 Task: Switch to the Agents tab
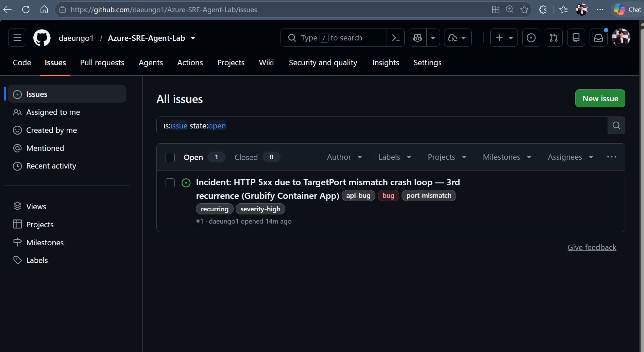pos(151,63)
